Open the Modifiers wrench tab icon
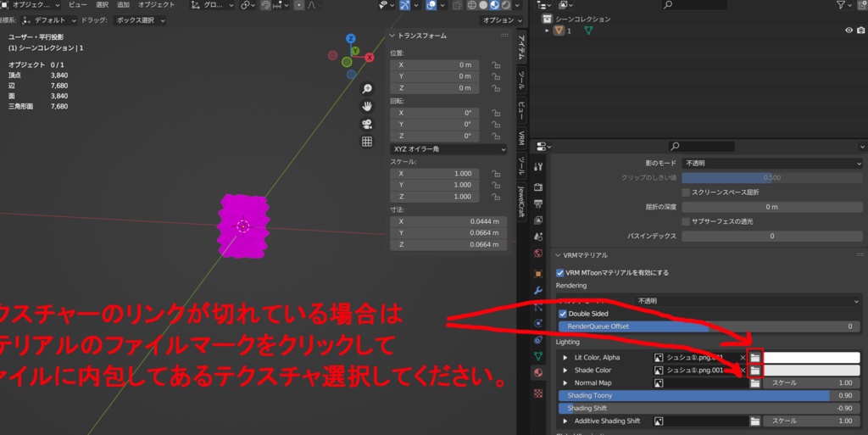This screenshot has width=868, height=435. click(538, 291)
